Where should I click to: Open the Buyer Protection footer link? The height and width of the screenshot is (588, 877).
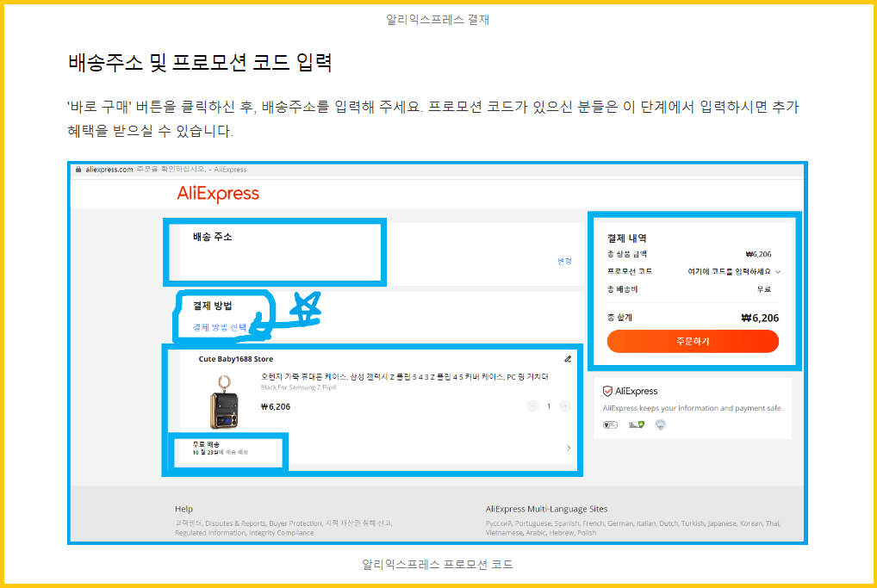tap(295, 523)
